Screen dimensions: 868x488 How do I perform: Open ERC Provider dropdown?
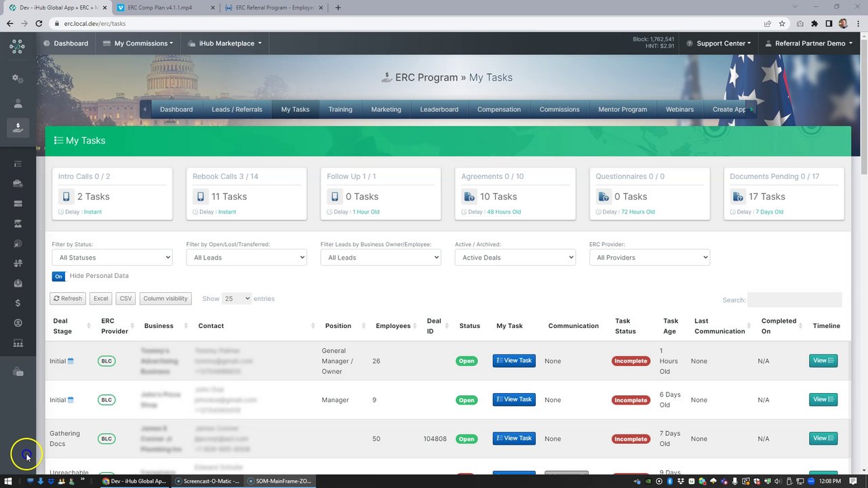[x=650, y=258]
